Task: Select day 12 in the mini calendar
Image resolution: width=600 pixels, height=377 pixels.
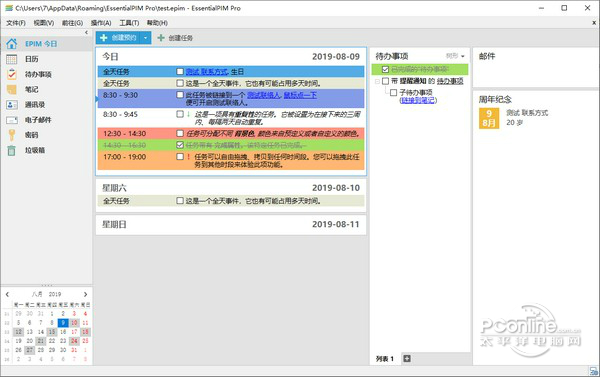Action: pyautogui.click(x=18, y=332)
